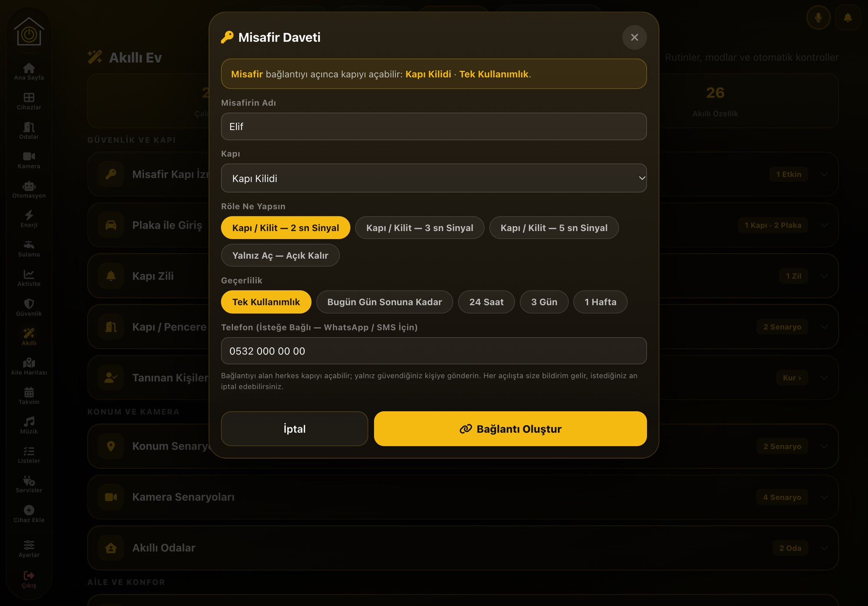Screen dimensions: 868x606
Task: Open the Kapı Kilidi door dropdown
Action: [x=434, y=178]
